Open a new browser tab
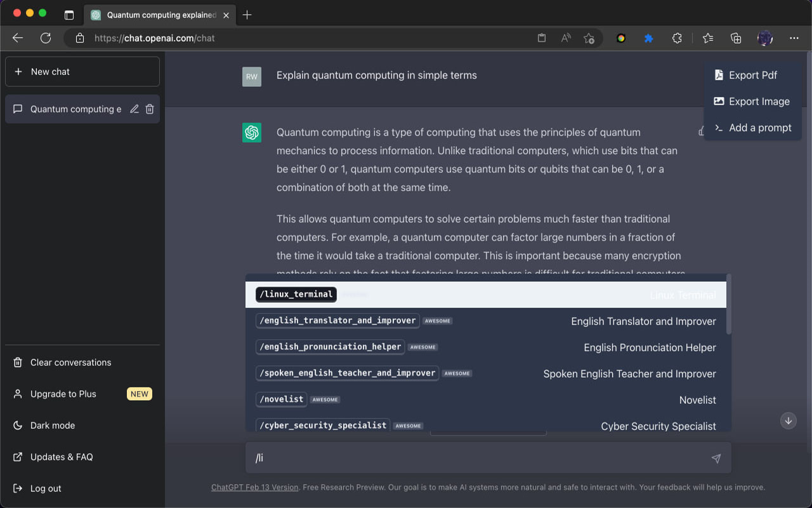Viewport: 812px width, 508px height. coord(247,15)
